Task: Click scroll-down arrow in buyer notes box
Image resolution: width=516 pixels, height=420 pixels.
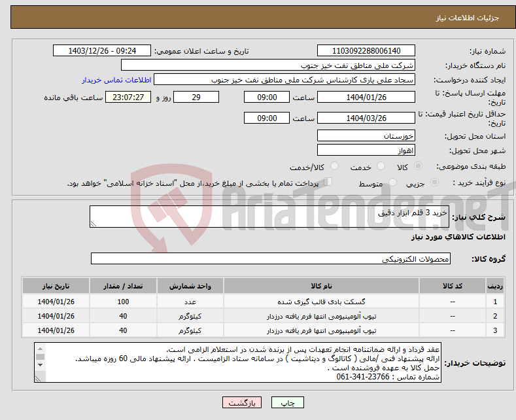Action: (x=40, y=365)
